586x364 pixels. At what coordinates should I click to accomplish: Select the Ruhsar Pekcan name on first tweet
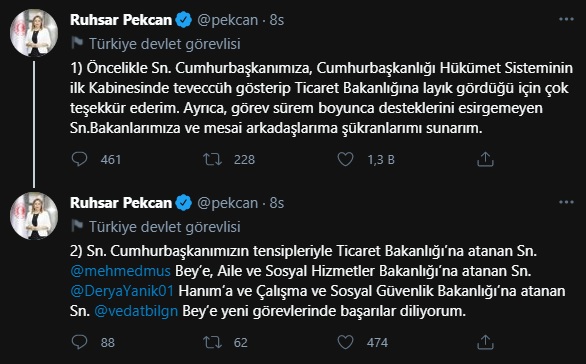tap(121, 20)
